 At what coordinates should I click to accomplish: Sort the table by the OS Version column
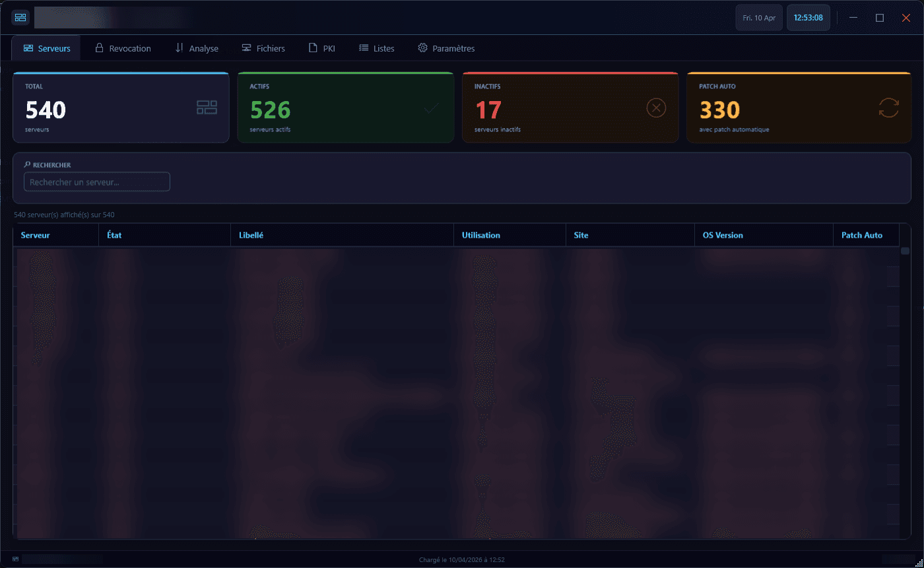click(722, 234)
